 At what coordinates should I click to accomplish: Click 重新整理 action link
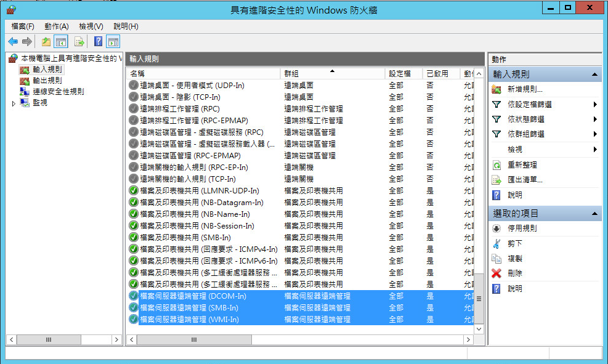tap(522, 165)
